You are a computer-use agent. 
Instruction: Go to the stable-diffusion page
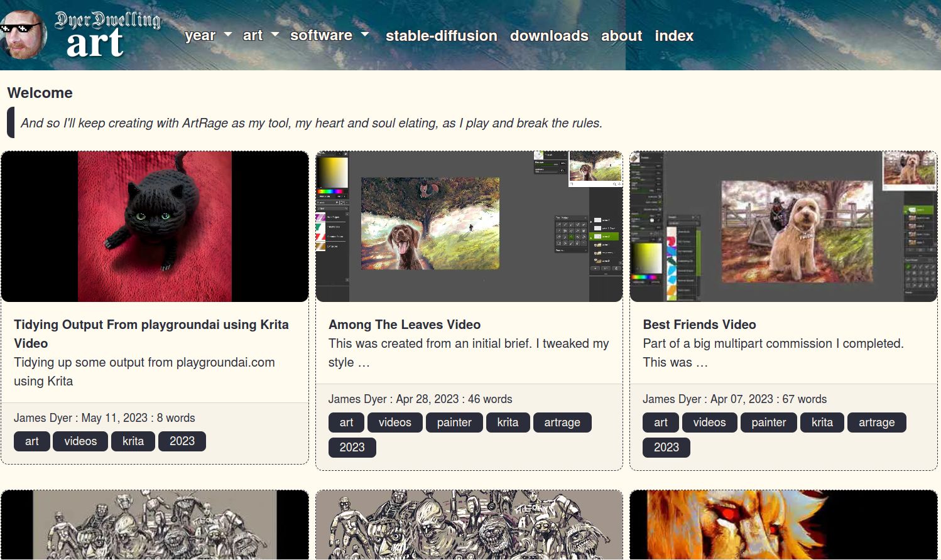point(441,36)
